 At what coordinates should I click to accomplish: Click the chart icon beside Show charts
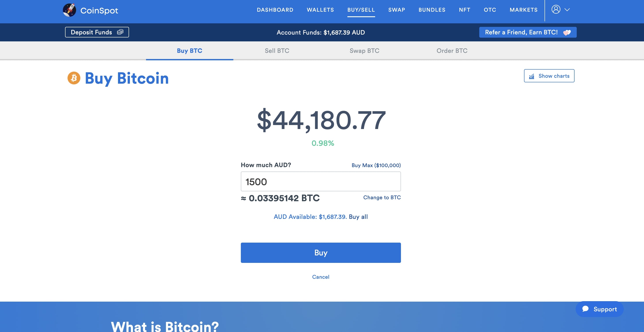click(x=532, y=76)
